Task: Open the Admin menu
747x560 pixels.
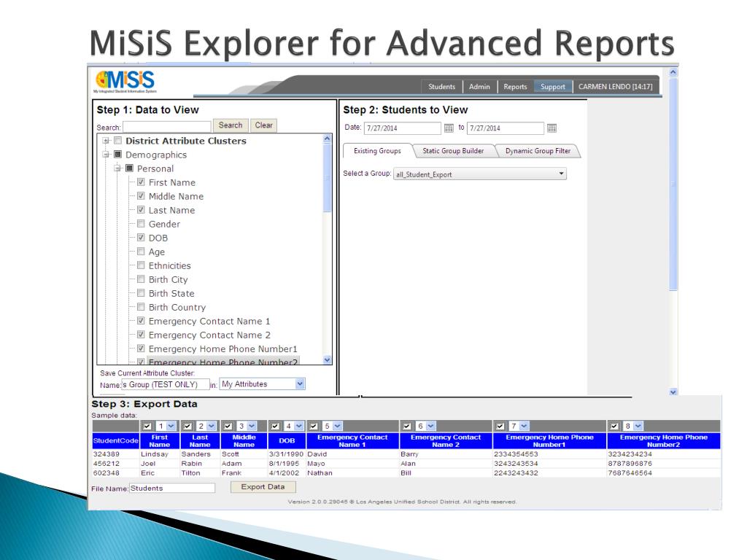Action: tap(479, 87)
